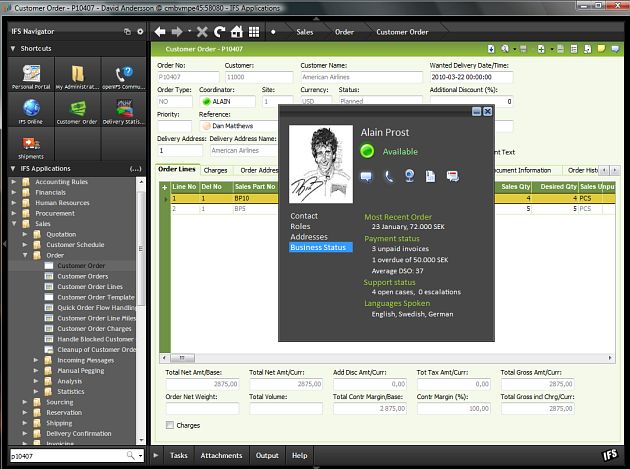Click Customer Order in breadcrumb
630x469 pixels.
point(402,32)
